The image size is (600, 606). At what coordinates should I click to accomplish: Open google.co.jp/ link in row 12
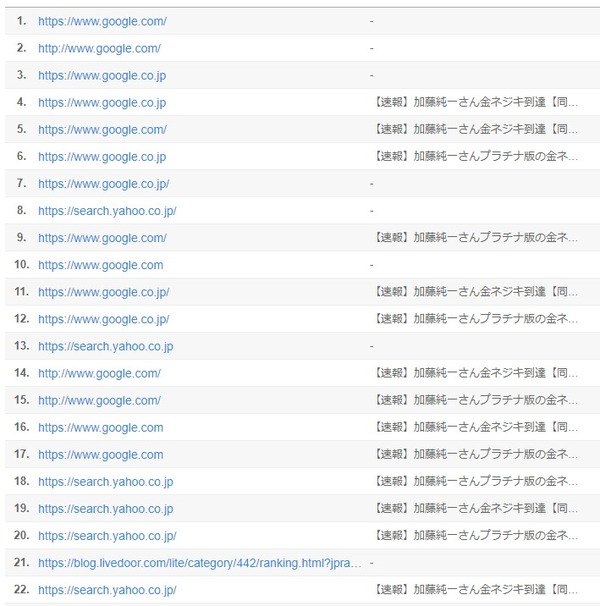coord(104,319)
